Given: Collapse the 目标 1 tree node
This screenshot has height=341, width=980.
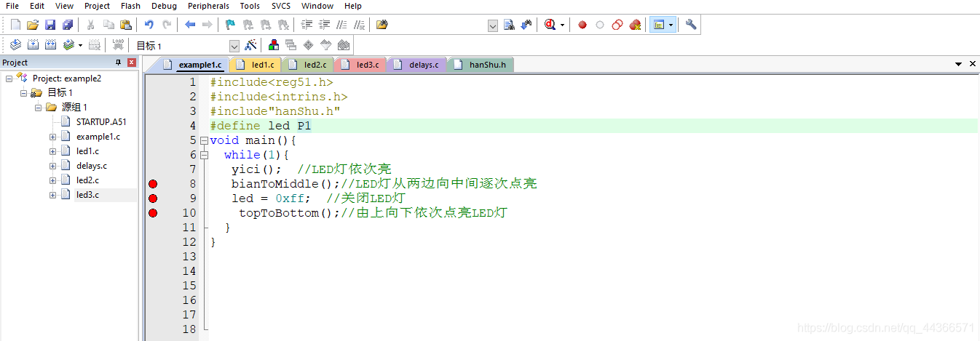Looking at the screenshot, I should pos(24,93).
